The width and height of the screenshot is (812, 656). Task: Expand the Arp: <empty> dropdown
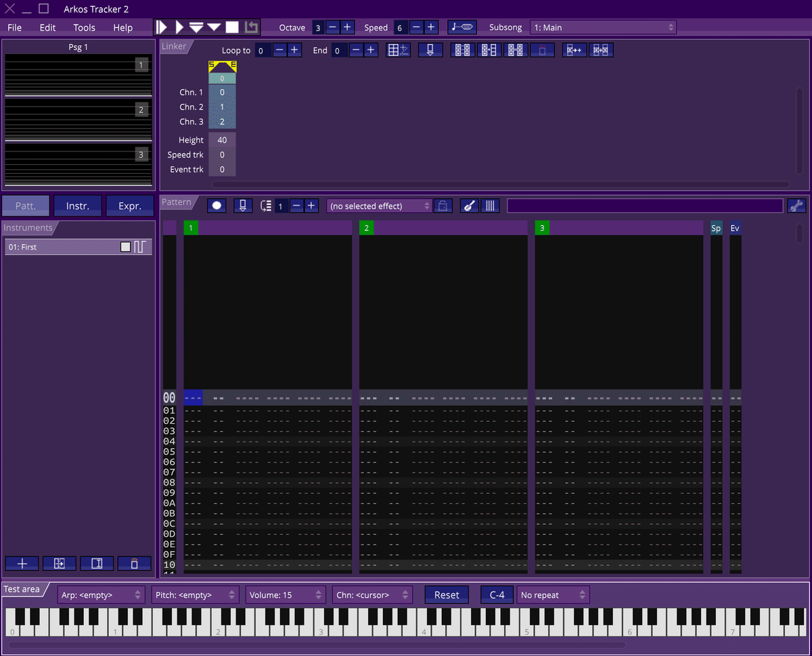coord(101,595)
